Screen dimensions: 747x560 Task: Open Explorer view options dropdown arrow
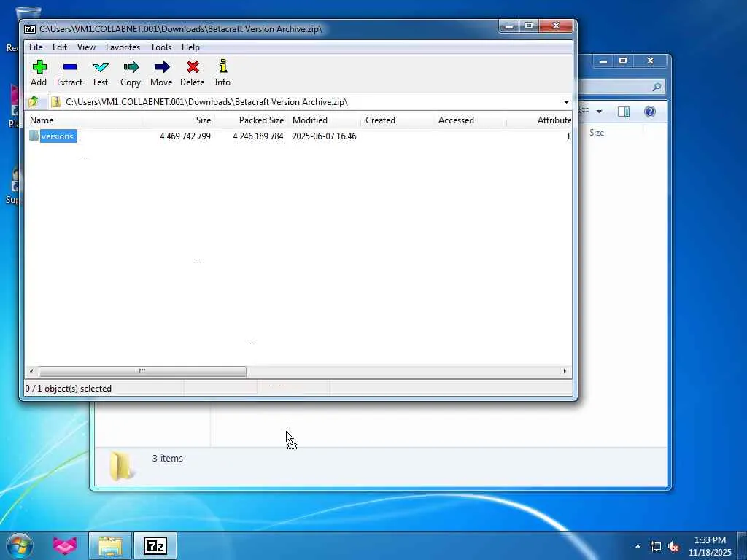[600, 112]
